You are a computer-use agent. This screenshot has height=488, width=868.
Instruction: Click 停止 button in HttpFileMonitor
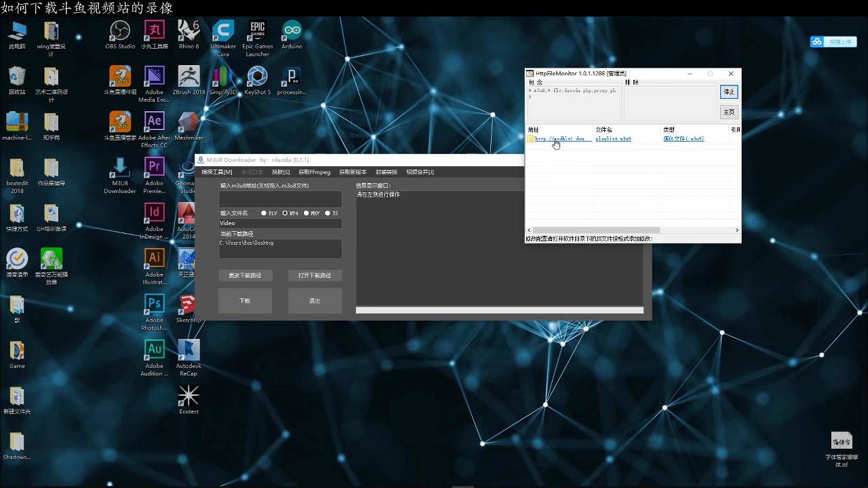click(729, 91)
